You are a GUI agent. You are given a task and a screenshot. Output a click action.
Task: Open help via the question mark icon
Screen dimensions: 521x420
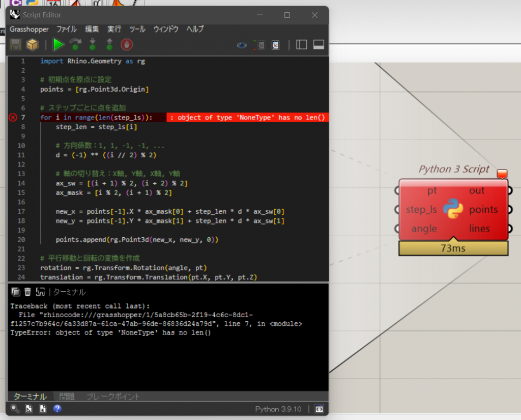[x=57, y=409]
